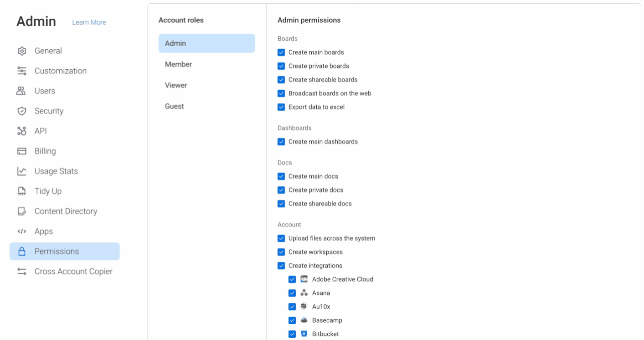This screenshot has width=644, height=340.
Task: Click the Usage Stats chart icon
Action: 21,171
